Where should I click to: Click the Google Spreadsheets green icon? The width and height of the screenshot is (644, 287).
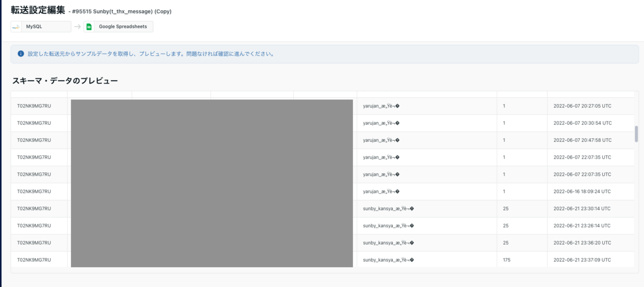[90, 27]
